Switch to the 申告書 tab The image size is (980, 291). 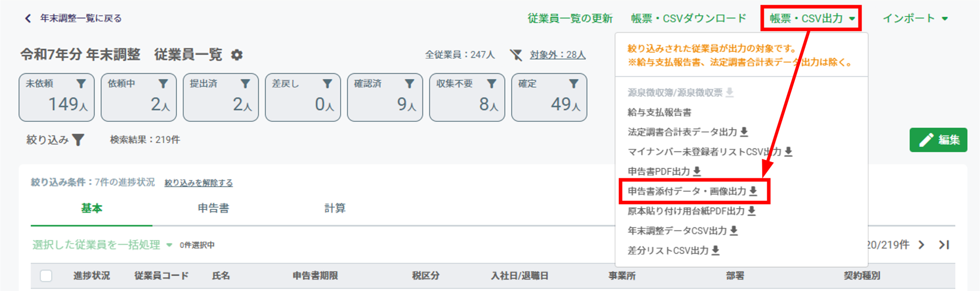[213, 208]
